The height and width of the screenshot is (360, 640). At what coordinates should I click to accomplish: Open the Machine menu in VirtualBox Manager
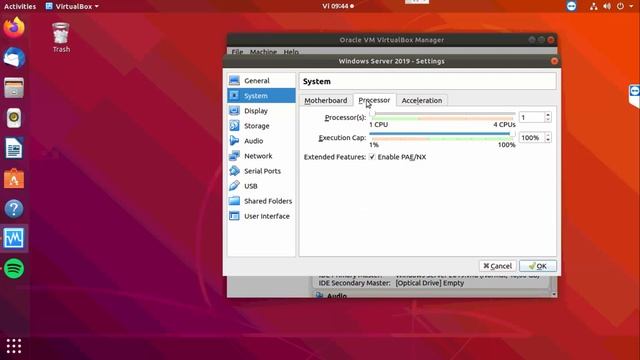263,52
